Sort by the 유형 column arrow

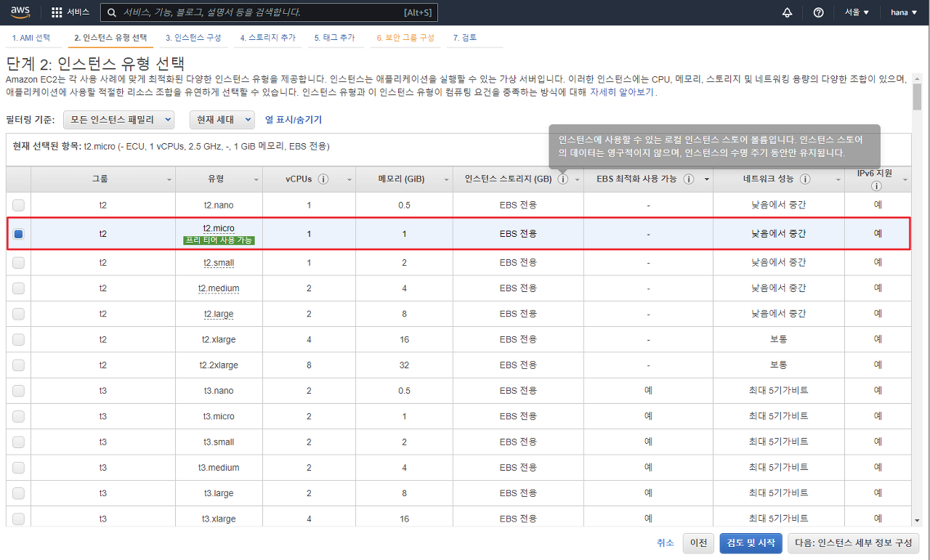pos(256,179)
